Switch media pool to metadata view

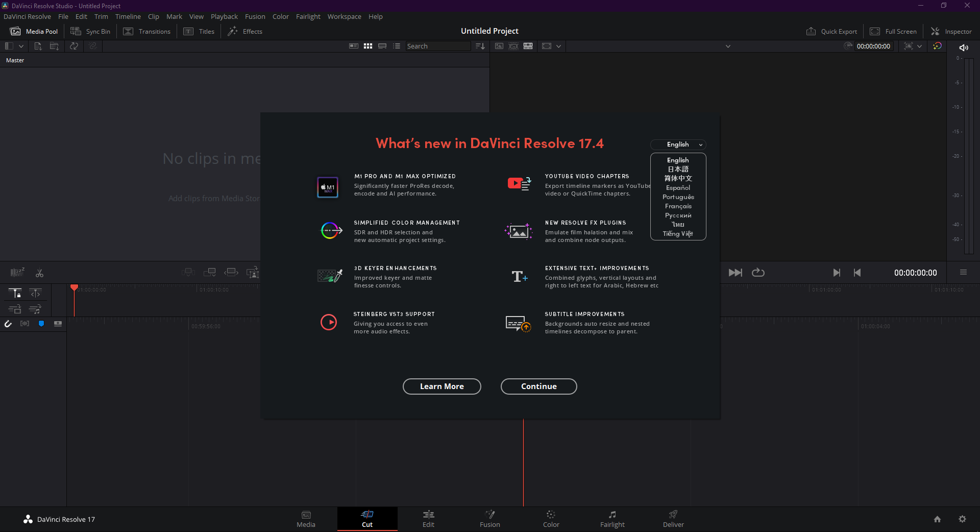[354, 46]
